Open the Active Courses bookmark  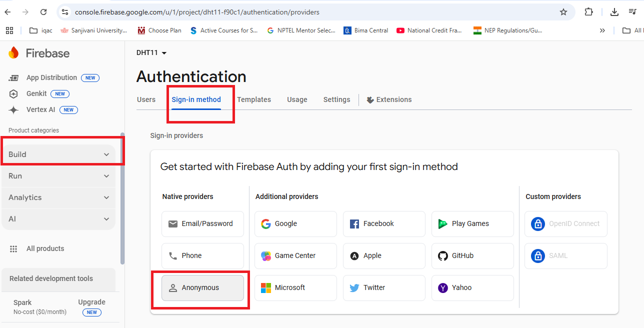pyautogui.click(x=224, y=30)
